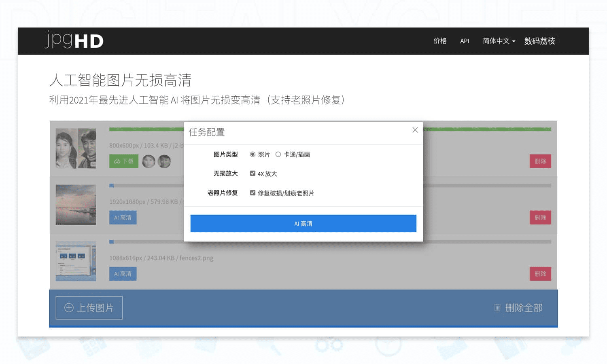607x364 pixels.
Task: Close the task configuration dialog
Action: pos(415,130)
